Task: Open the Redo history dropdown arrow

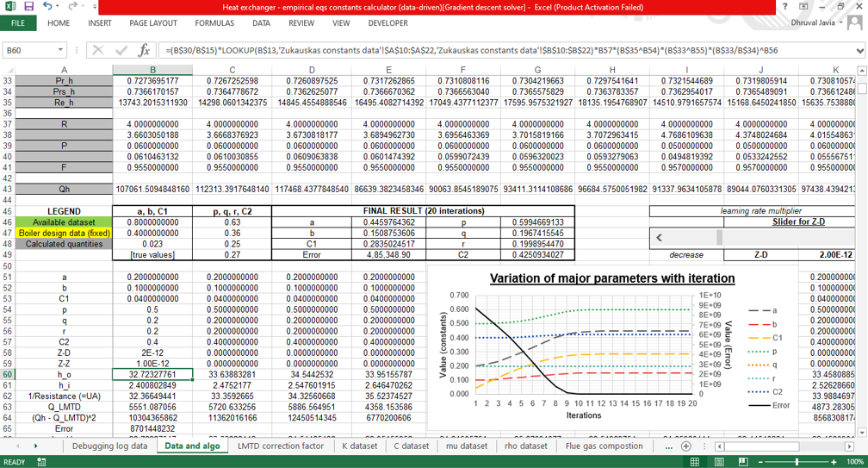Action: [83, 7]
